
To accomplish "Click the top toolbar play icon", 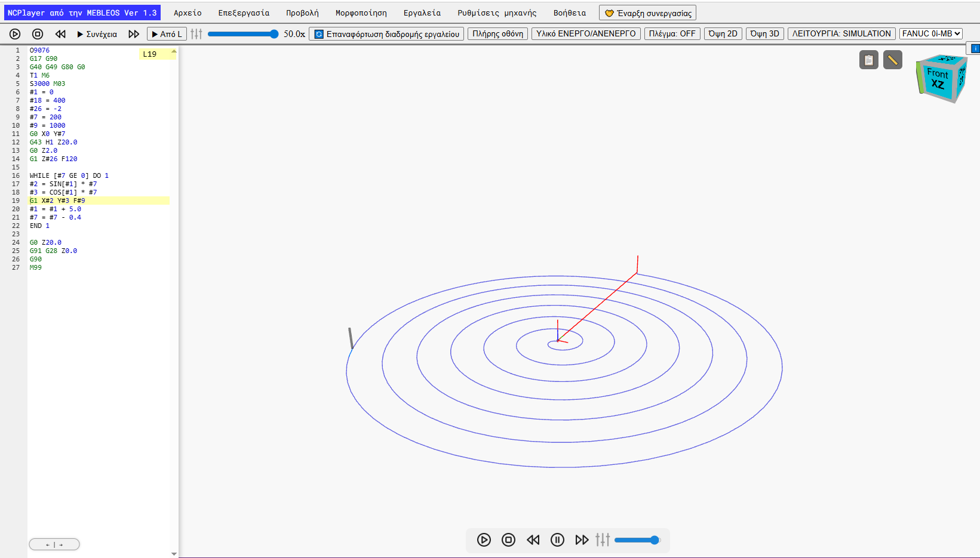I will pyautogui.click(x=15, y=34).
